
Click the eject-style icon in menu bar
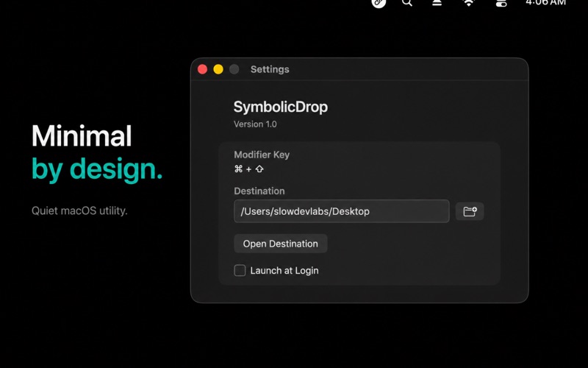click(437, 3)
